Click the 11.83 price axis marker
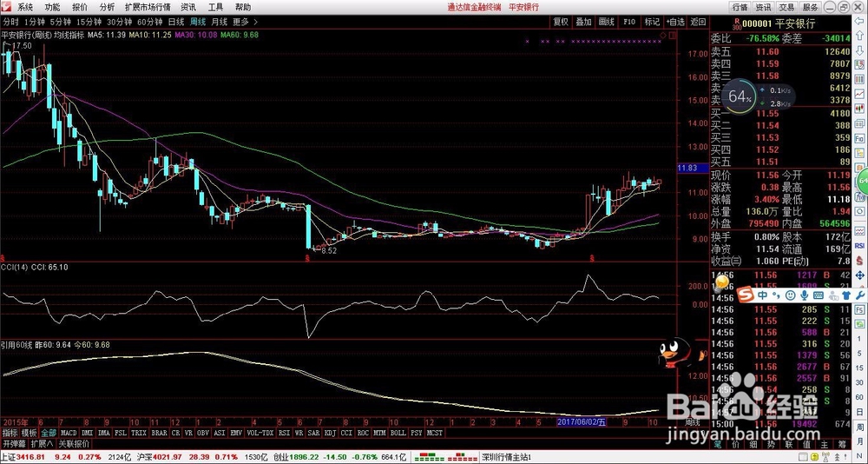 [692, 168]
